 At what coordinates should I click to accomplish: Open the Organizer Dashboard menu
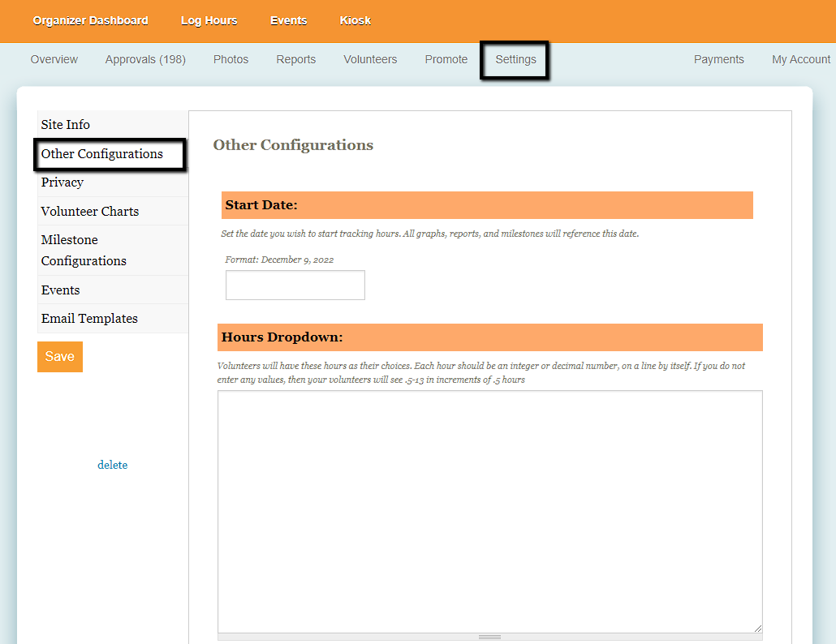pos(90,20)
